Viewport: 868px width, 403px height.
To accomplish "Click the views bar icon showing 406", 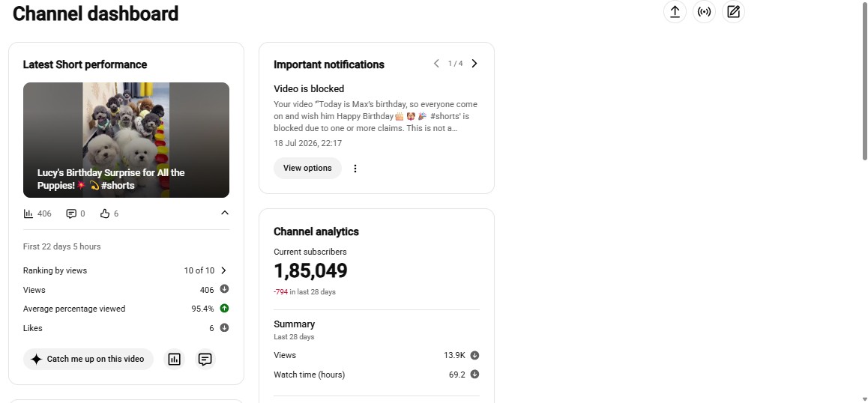I will (x=28, y=213).
